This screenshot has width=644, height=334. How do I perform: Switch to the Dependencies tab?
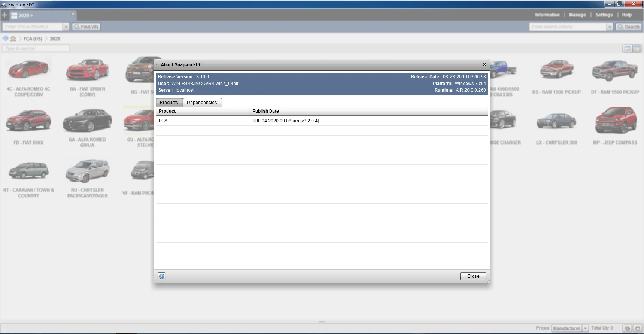coord(202,103)
